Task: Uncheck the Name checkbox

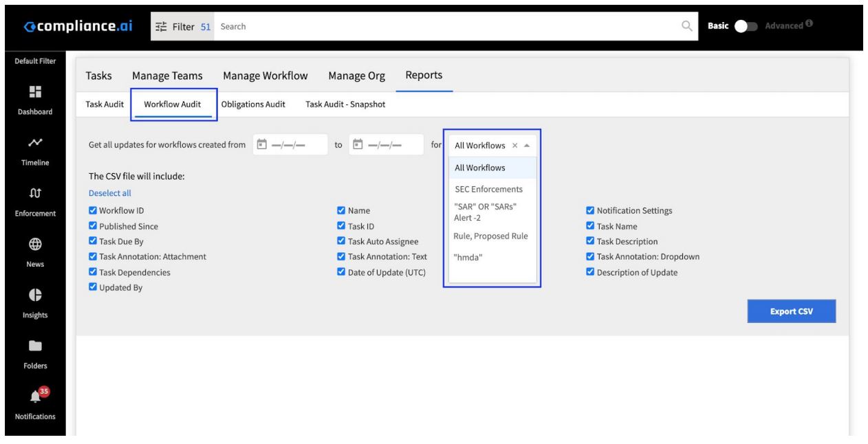Action: (x=341, y=210)
